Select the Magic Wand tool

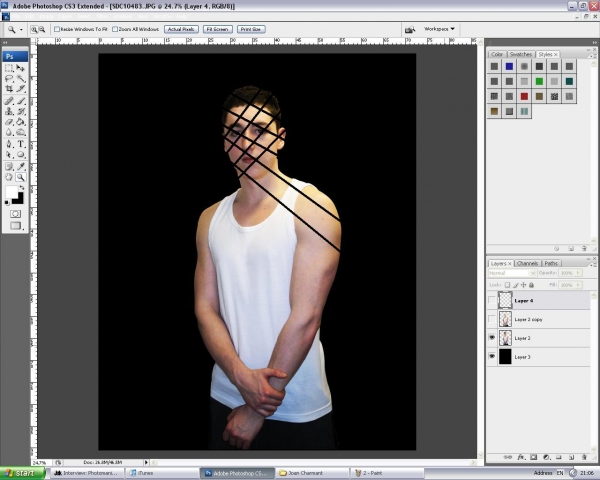pyautogui.click(x=21, y=78)
